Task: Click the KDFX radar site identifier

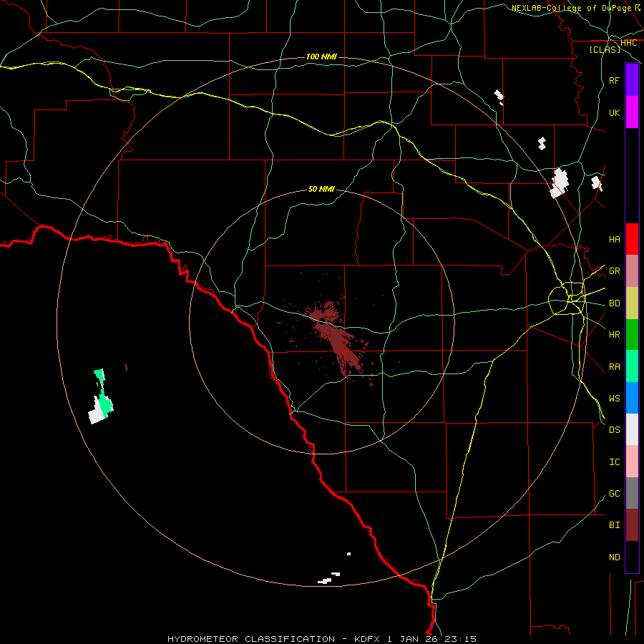Action: tap(367, 639)
